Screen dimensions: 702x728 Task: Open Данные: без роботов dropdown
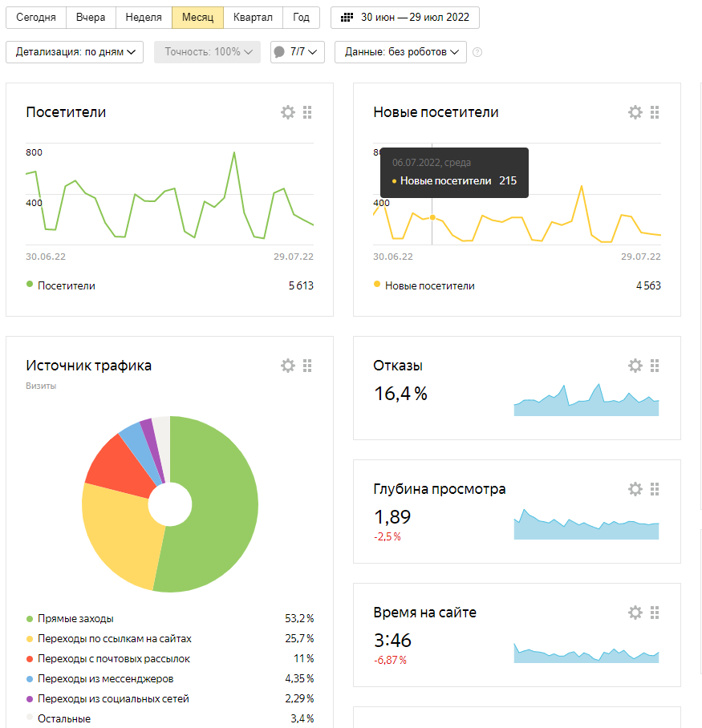click(x=400, y=52)
